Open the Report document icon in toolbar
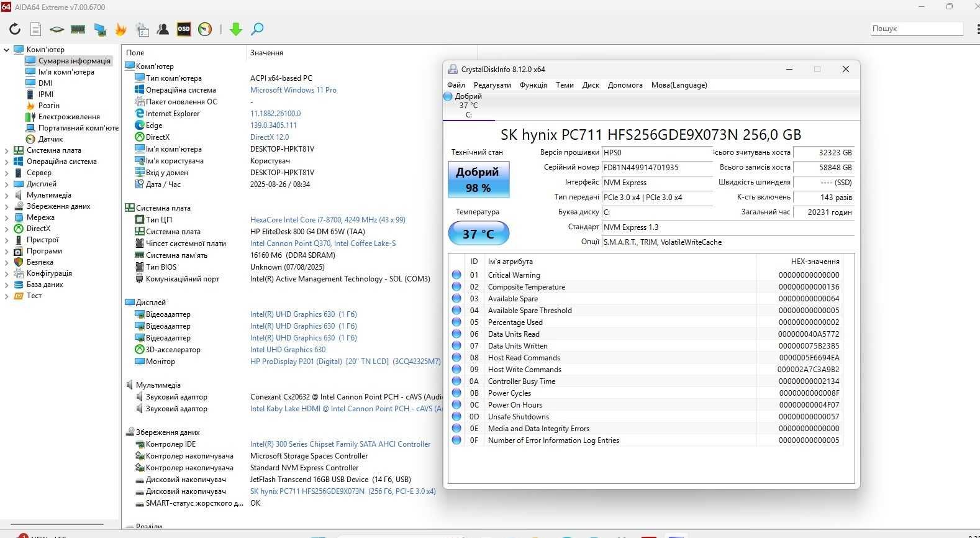This screenshot has height=538, width=980. tap(36, 29)
